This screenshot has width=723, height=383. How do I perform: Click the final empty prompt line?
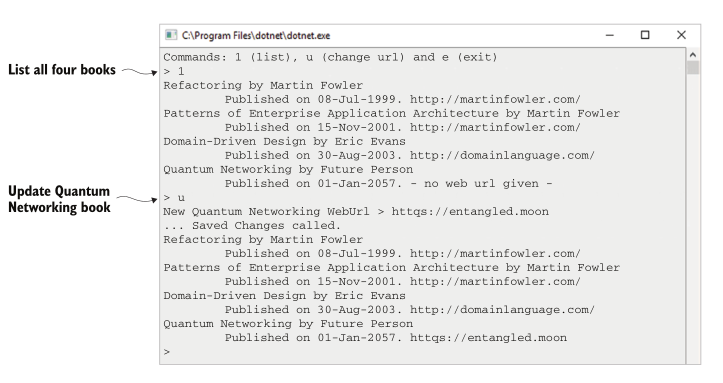pyautogui.click(x=166, y=352)
